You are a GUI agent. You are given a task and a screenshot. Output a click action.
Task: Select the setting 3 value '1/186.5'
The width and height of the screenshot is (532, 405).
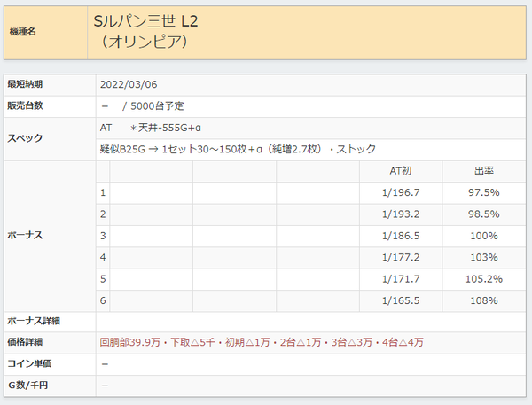401,236
